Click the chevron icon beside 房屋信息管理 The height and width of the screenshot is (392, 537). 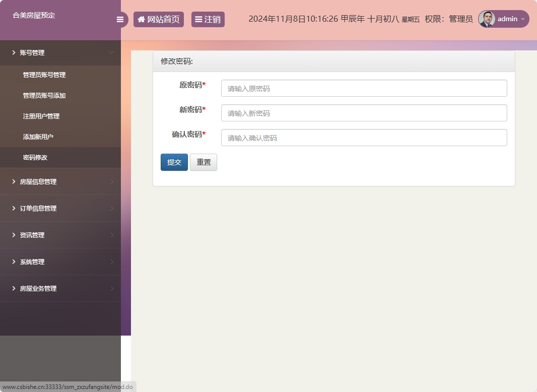click(x=14, y=181)
